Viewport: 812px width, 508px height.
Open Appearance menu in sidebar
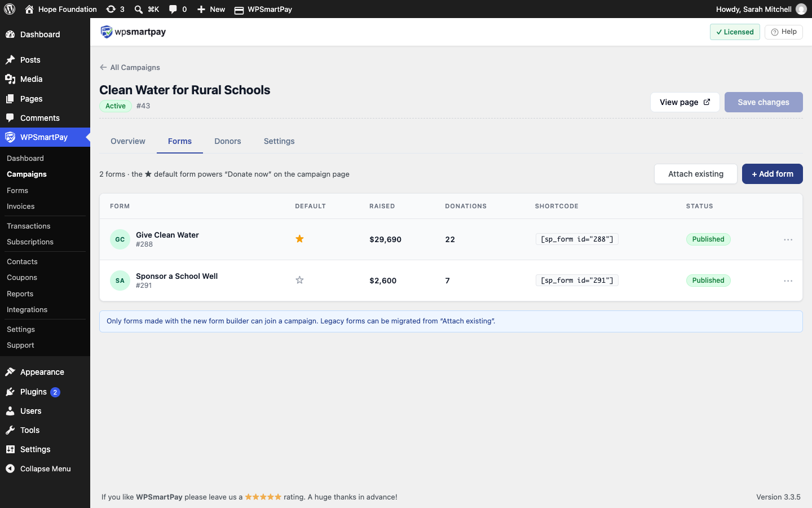45,372
